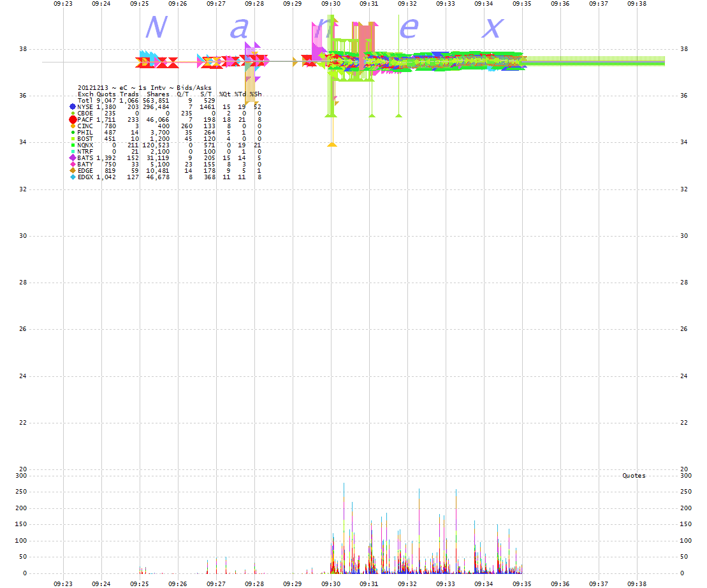Select the cyan EDGX diamond swatch
The image size is (707, 588).
(x=73, y=177)
